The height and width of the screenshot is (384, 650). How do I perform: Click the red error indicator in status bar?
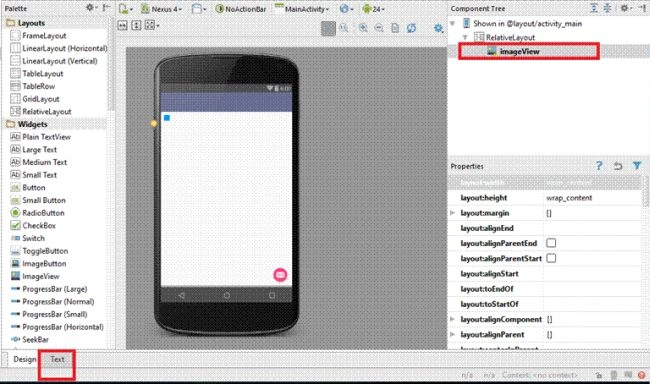(x=642, y=375)
